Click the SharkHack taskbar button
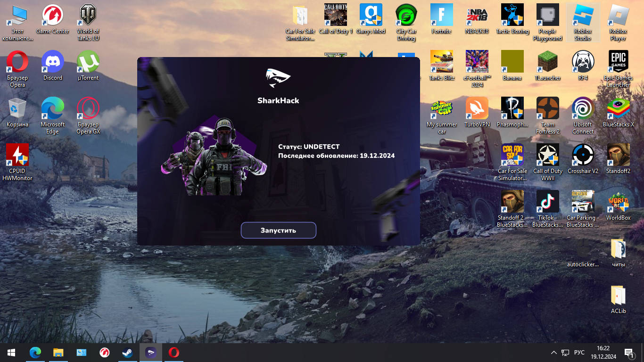Viewport: 644px width, 362px height. 151,353
